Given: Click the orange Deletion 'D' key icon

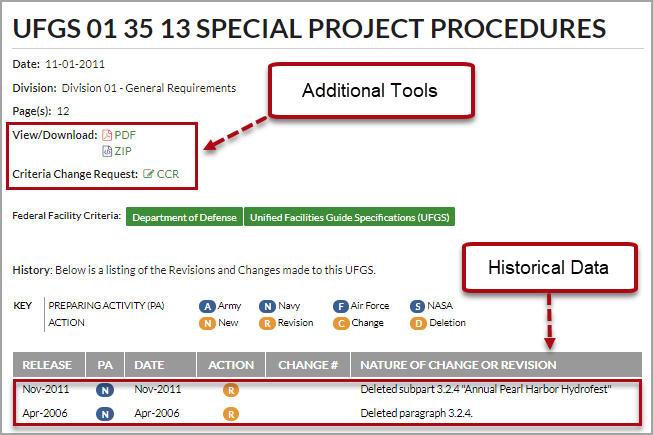Looking at the screenshot, I should 418,323.
